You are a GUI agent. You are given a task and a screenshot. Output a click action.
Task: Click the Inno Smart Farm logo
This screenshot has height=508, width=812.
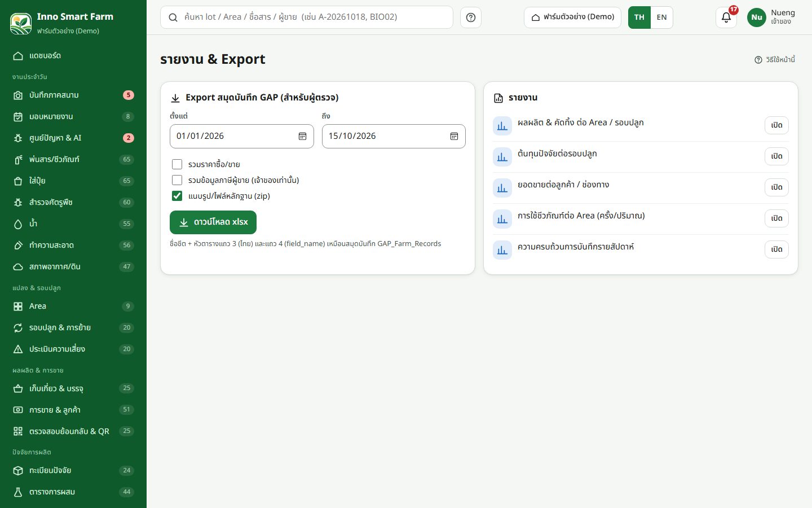[21, 23]
